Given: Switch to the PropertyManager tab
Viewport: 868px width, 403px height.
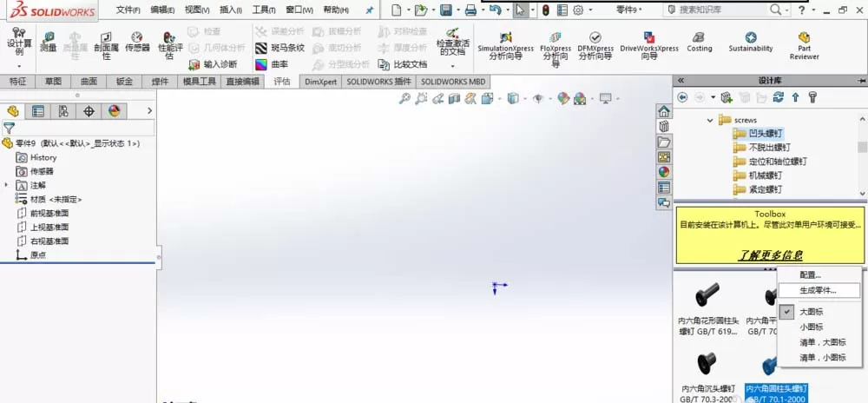Looking at the screenshot, I should [x=37, y=111].
